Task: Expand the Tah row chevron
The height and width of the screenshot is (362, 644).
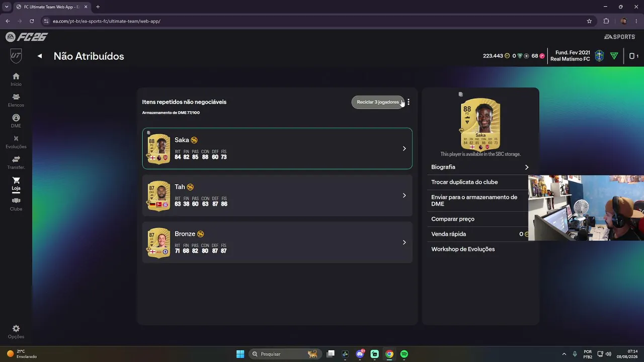Action: (404, 196)
